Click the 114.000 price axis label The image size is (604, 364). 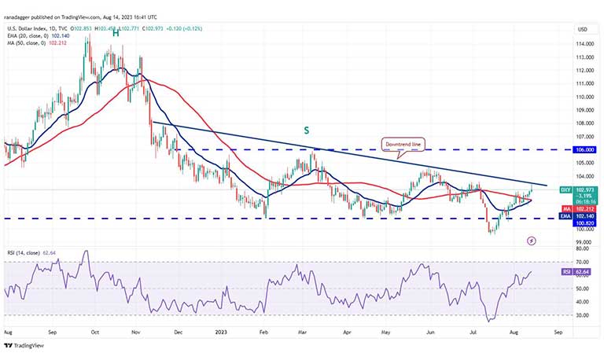[585, 44]
